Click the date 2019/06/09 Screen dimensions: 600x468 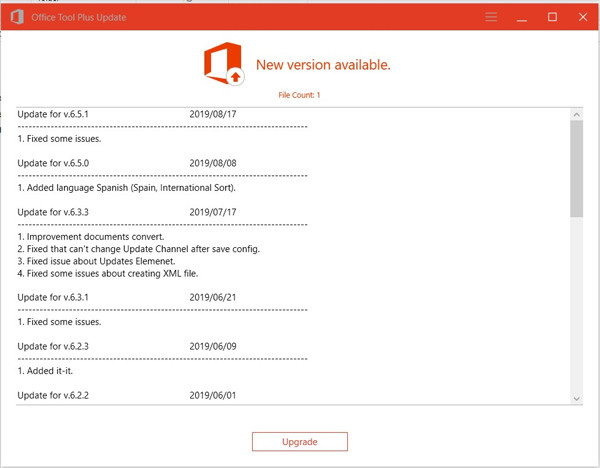213,346
